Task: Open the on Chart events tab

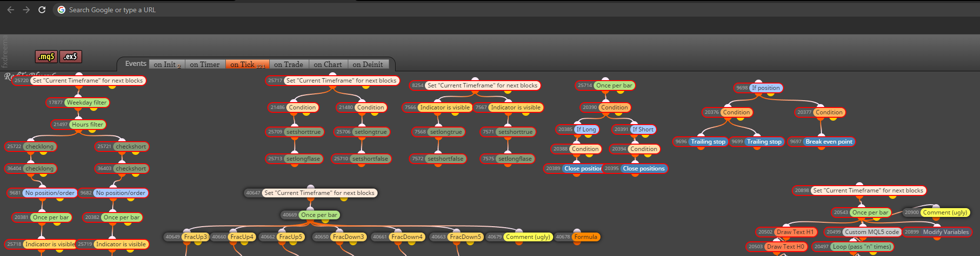Action: coord(328,64)
